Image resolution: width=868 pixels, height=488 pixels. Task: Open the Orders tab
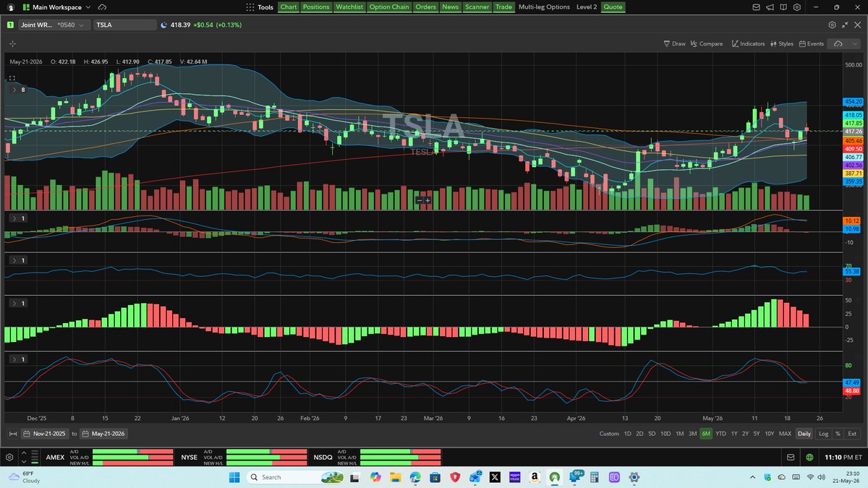pyautogui.click(x=425, y=7)
